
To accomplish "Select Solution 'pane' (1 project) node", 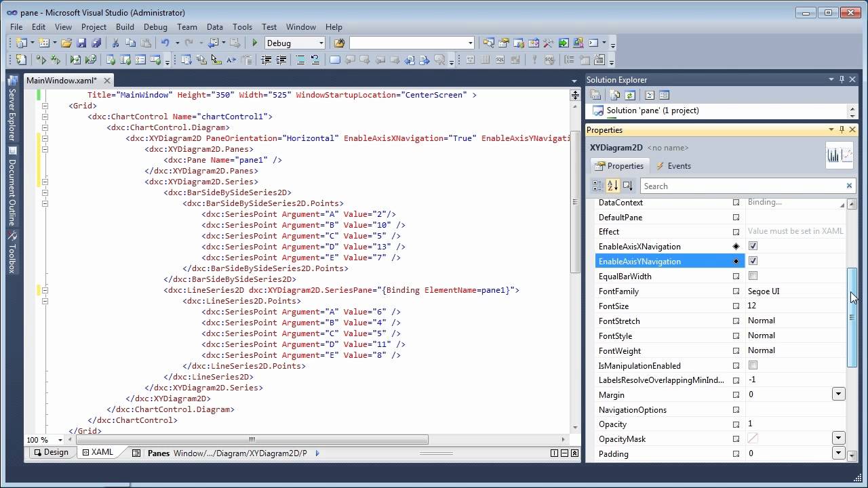I will coord(652,110).
